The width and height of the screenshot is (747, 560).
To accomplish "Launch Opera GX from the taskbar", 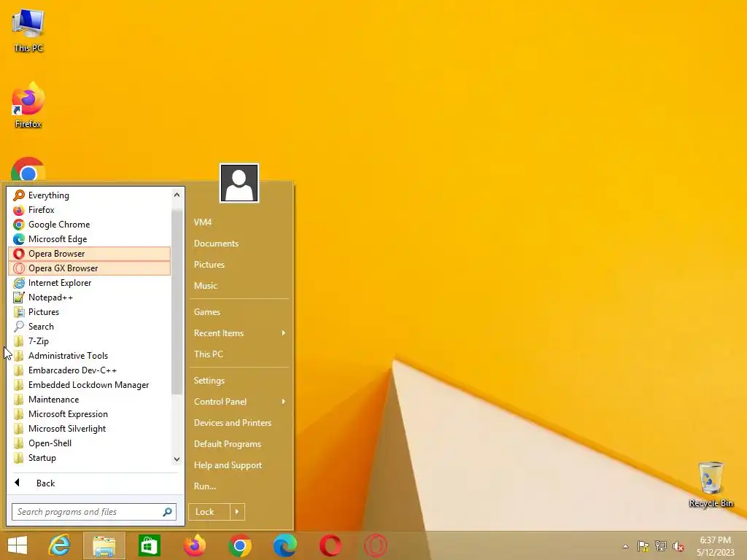I will (x=376, y=545).
